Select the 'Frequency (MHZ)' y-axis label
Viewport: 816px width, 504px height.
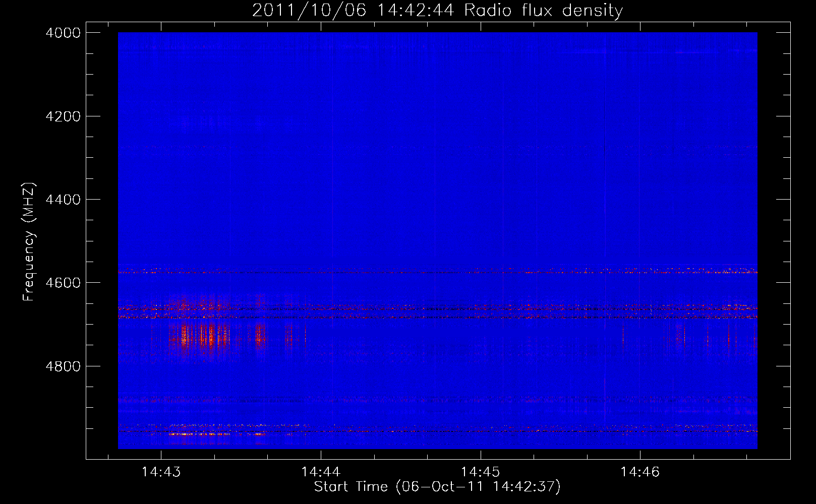click(29, 242)
